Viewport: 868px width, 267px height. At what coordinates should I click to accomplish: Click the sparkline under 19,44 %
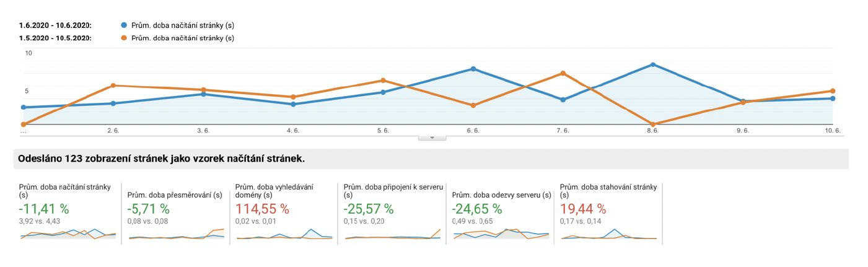pyautogui.click(x=608, y=234)
